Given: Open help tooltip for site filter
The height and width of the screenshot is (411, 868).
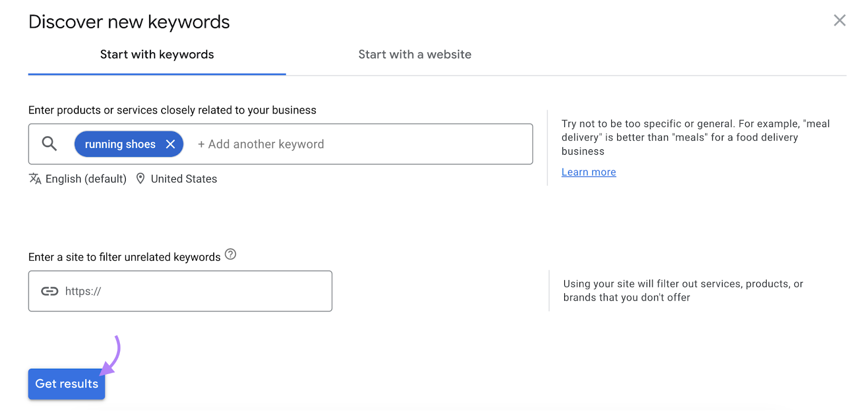Looking at the screenshot, I should 231,254.
